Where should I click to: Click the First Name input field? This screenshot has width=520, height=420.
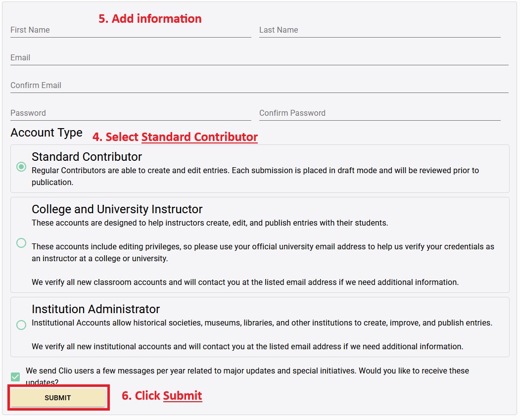130,30
